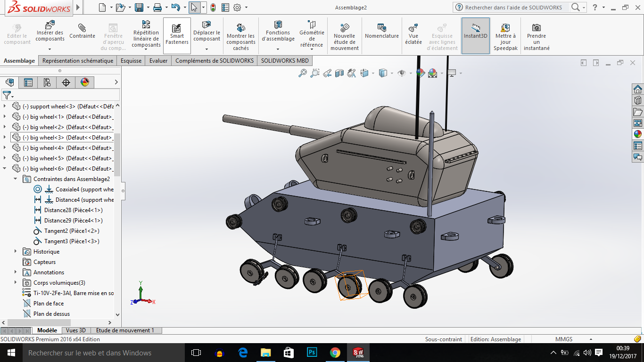
Task: Click the traffic-light rebuild icon
Action: (x=213, y=8)
